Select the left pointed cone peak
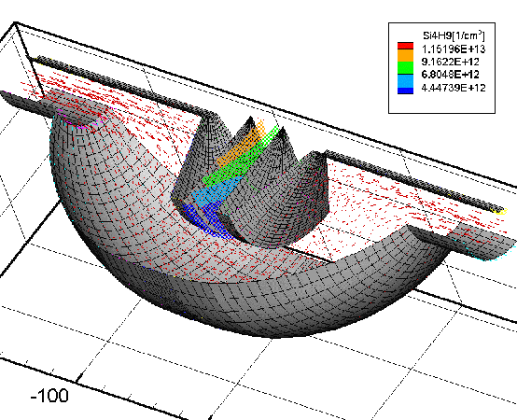 point(251,119)
